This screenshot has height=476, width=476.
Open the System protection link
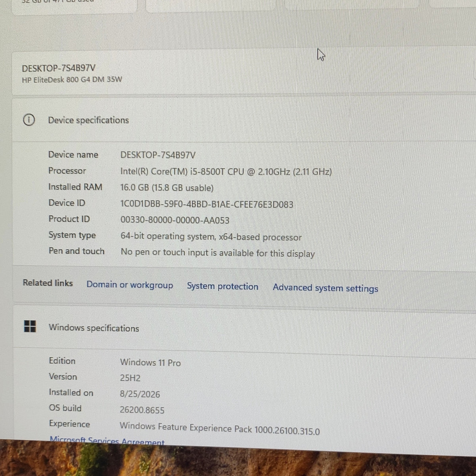223,286
